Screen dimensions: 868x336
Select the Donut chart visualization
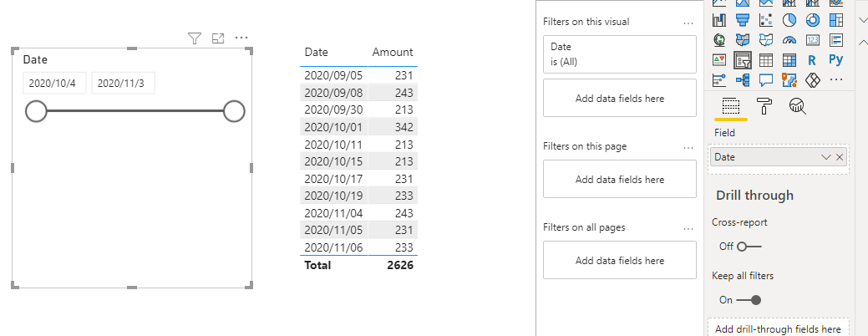coord(813,21)
